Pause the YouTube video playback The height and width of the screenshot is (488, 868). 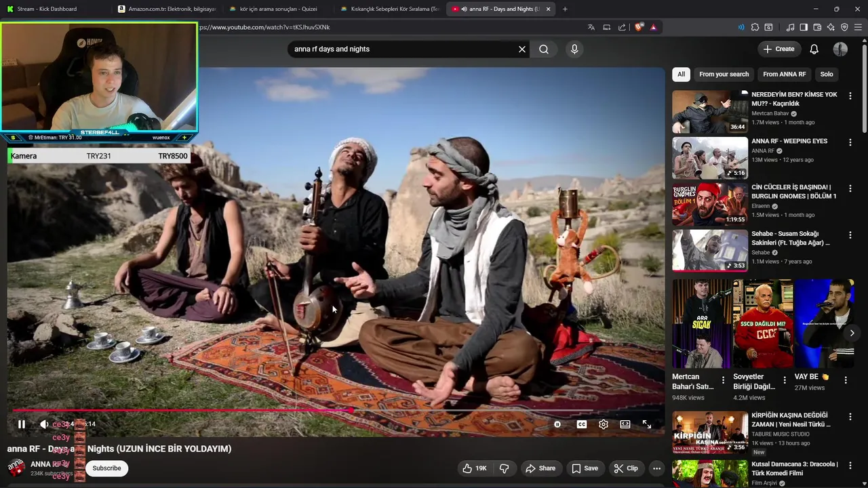point(22,424)
